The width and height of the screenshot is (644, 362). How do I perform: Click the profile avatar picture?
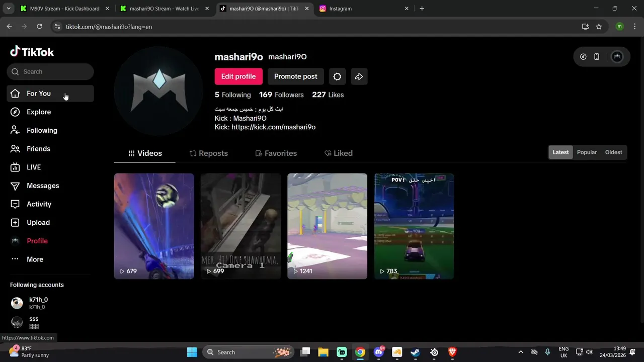[159, 91]
